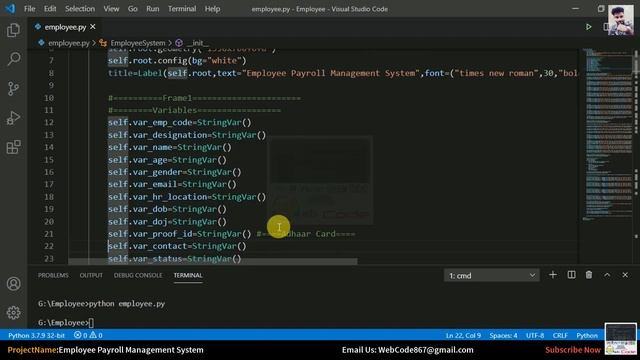The image size is (640, 360).
Task: Add a new terminal with plus icon
Action: 553,275
